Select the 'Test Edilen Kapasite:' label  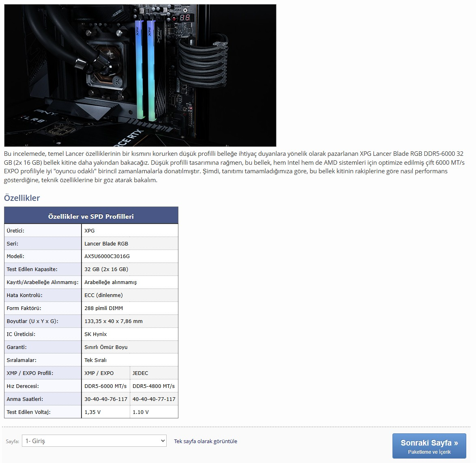(32, 269)
